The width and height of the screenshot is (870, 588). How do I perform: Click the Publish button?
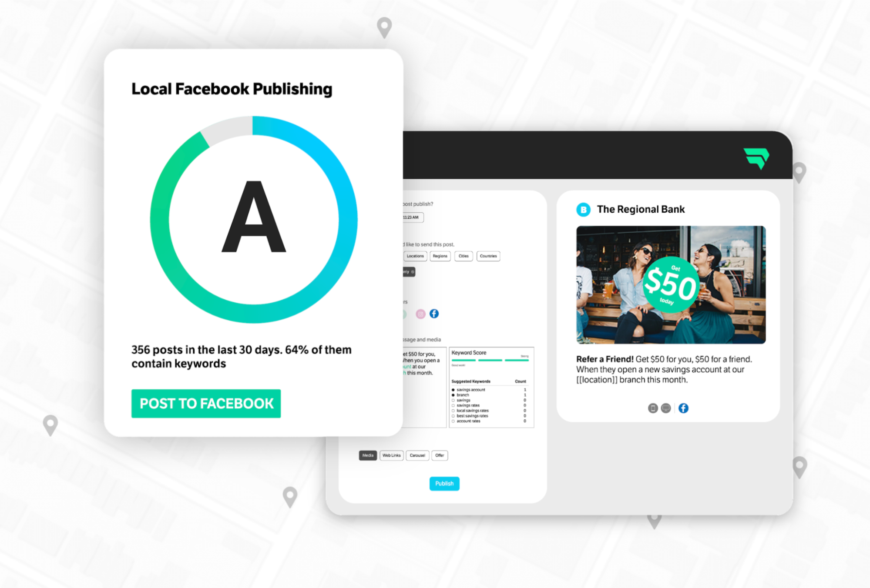click(444, 483)
